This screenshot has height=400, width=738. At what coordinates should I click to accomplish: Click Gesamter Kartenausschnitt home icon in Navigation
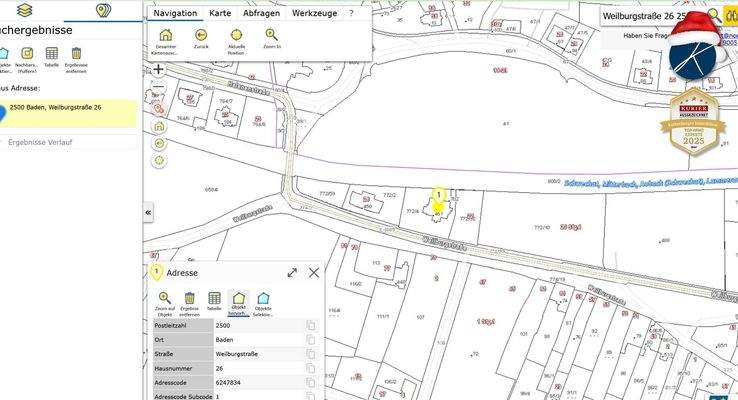click(165, 35)
